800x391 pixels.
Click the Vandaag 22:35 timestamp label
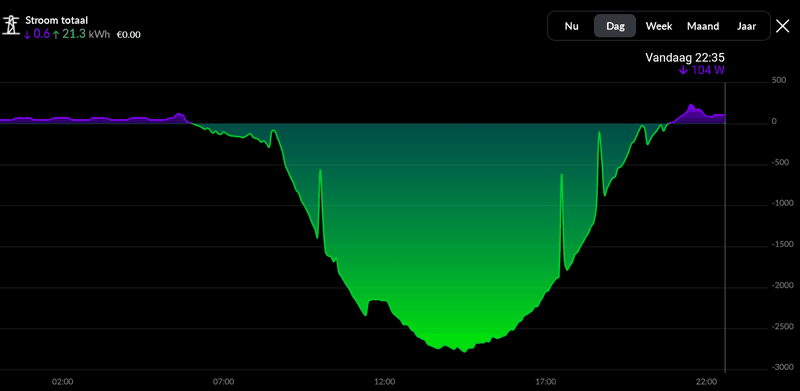coord(685,58)
